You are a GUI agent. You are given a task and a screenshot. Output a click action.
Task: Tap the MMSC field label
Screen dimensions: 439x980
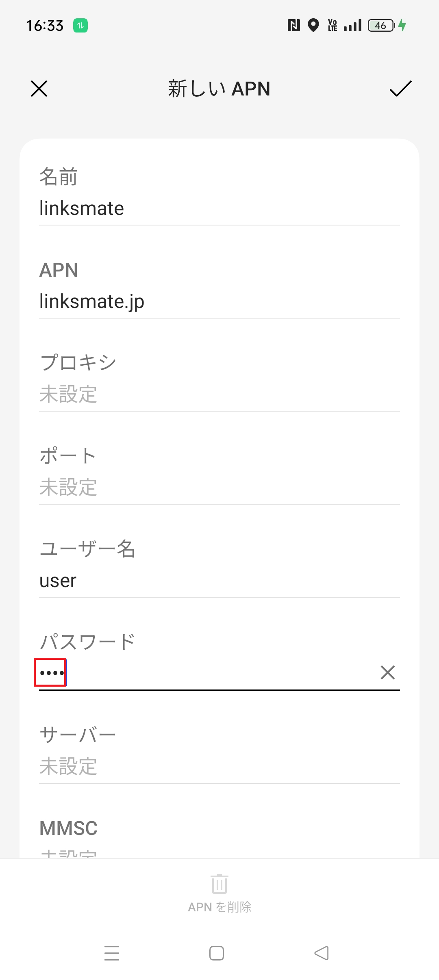point(68,828)
